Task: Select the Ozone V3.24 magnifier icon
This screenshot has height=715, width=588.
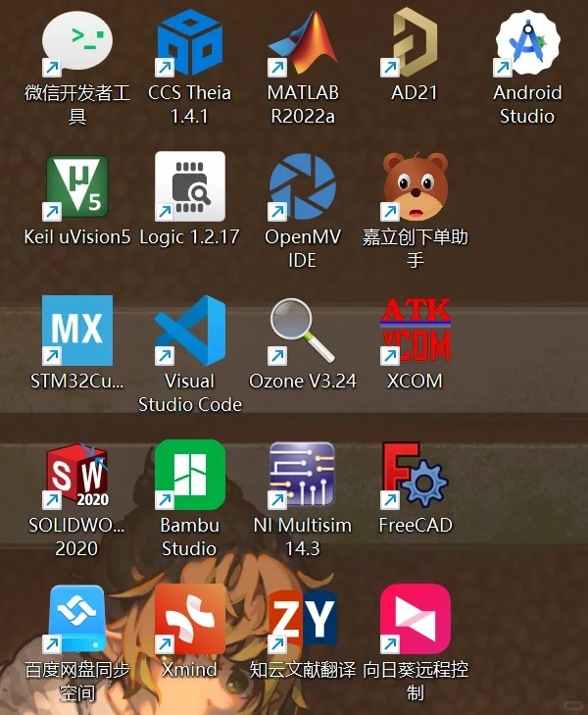Action: coord(303,331)
